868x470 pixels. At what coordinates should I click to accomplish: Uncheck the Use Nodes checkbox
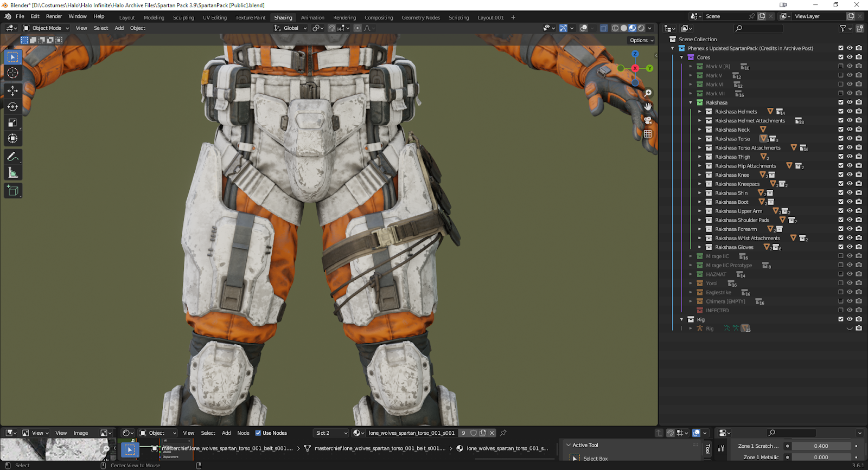point(258,433)
